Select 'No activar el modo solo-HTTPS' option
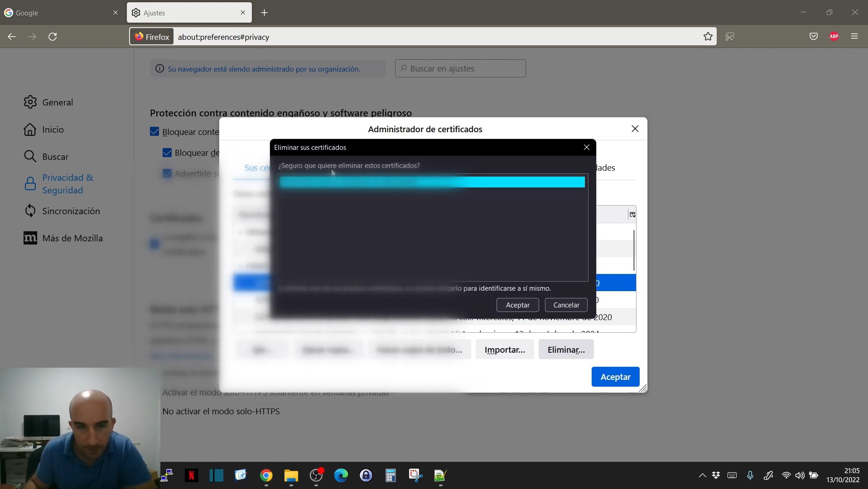The width and height of the screenshot is (868, 489). (221, 411)
